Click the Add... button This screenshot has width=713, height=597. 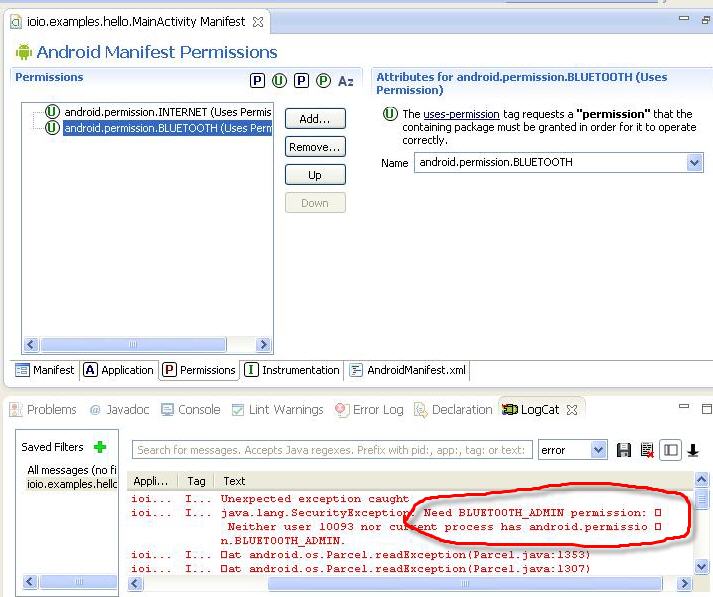(x=315, y=119)
